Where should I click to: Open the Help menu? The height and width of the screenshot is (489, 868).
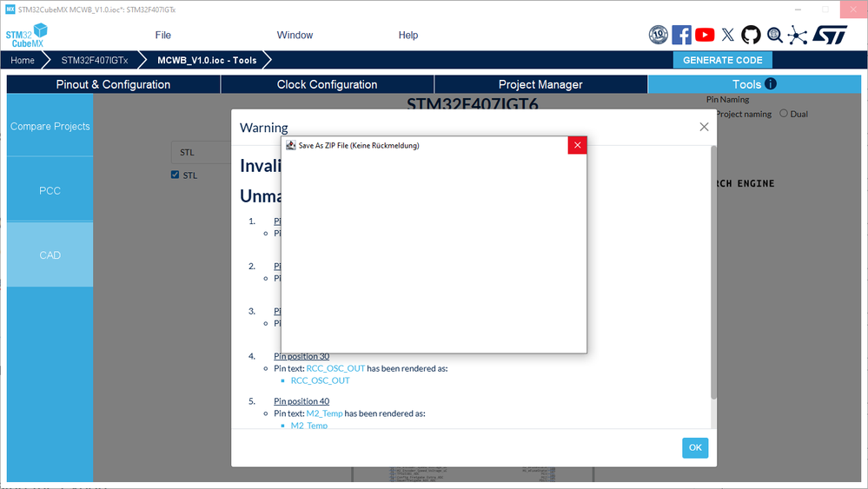[408, 35]
